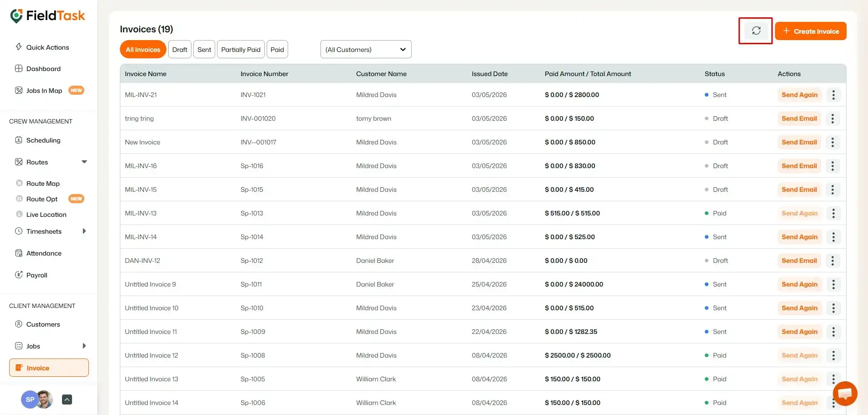
Task: Click the refresh invoices icon
Action: pyautogui.click(x=756, y=31)
